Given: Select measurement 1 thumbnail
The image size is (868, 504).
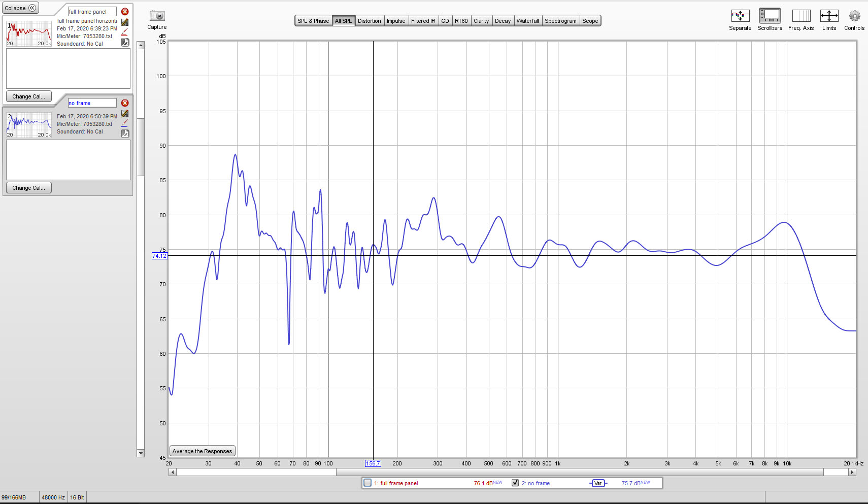Looking at the screenshot, I should [x=29, y=34].
